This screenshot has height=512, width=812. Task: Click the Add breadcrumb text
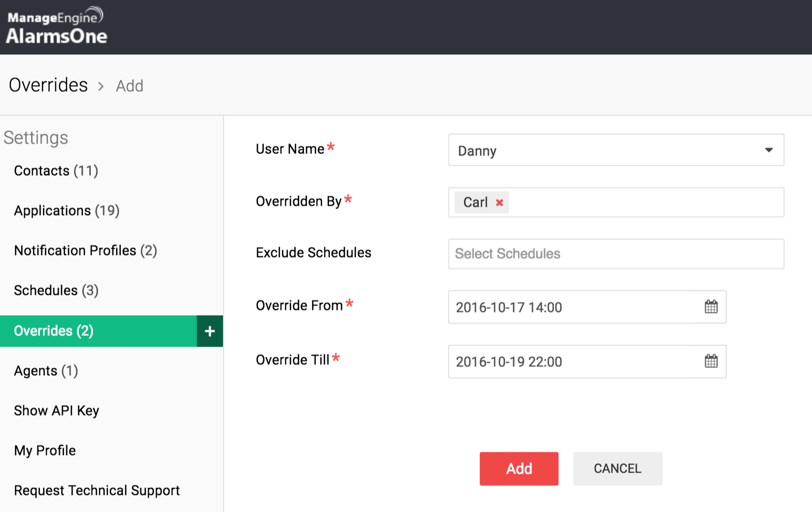(130, 86)
